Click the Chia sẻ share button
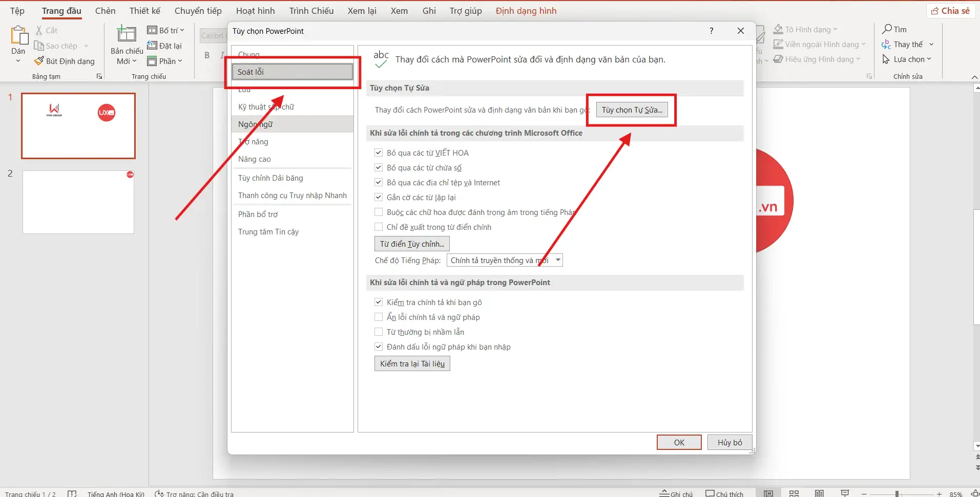This screenshot has width=980, height=497. coord(951,11)
